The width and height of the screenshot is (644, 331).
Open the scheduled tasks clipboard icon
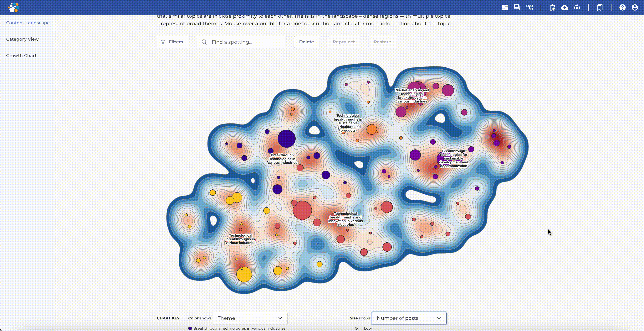pyautogui.click(x=552, y=7)
